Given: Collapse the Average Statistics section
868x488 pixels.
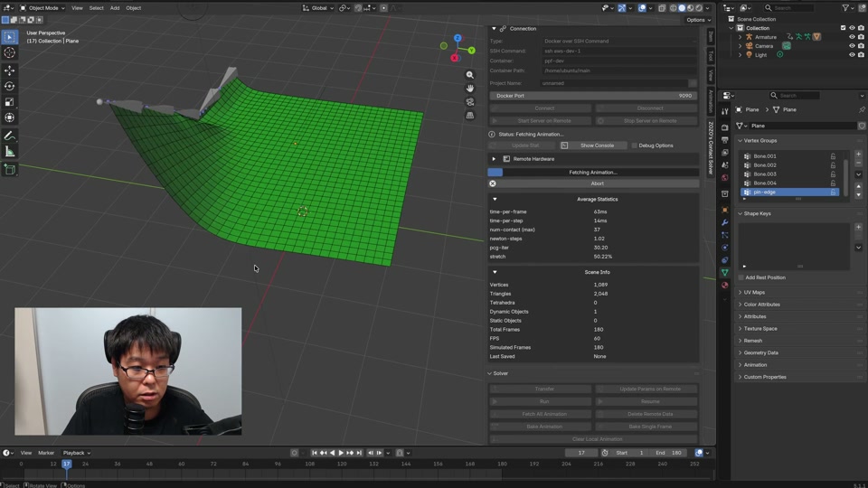Looking at the screenshot, I should point(495,199).
